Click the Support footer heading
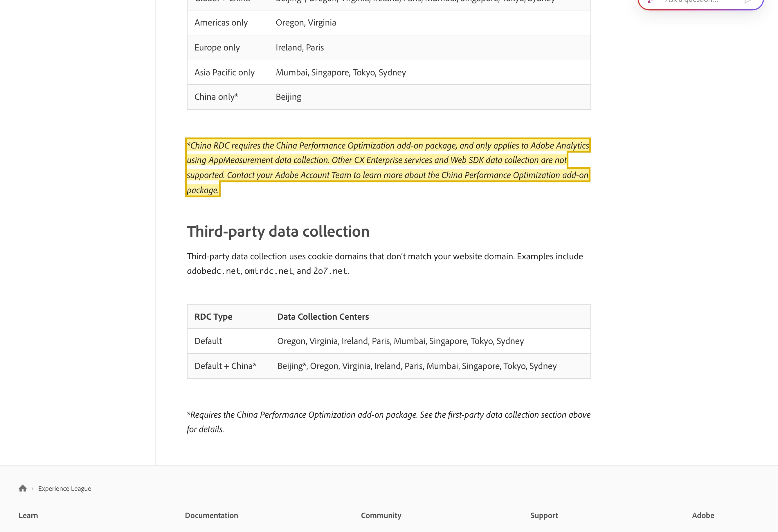The image size is (778, 532). pos(544,515)
